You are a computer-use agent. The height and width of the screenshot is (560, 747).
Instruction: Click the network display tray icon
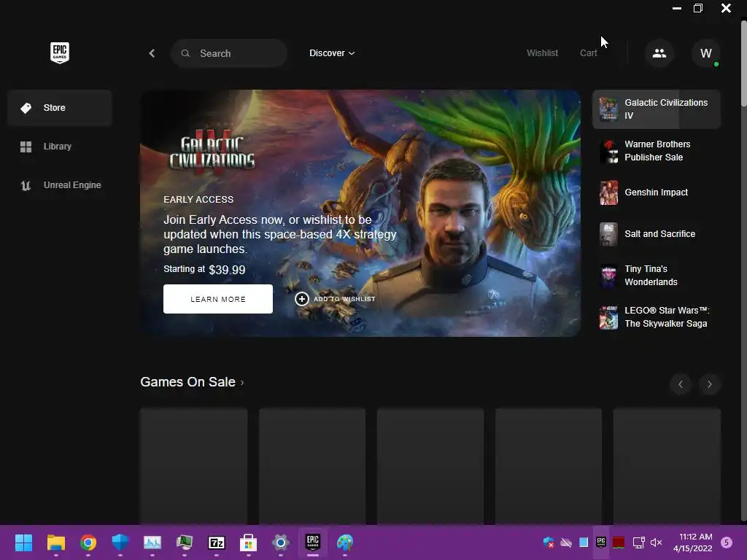click(638, 542)
